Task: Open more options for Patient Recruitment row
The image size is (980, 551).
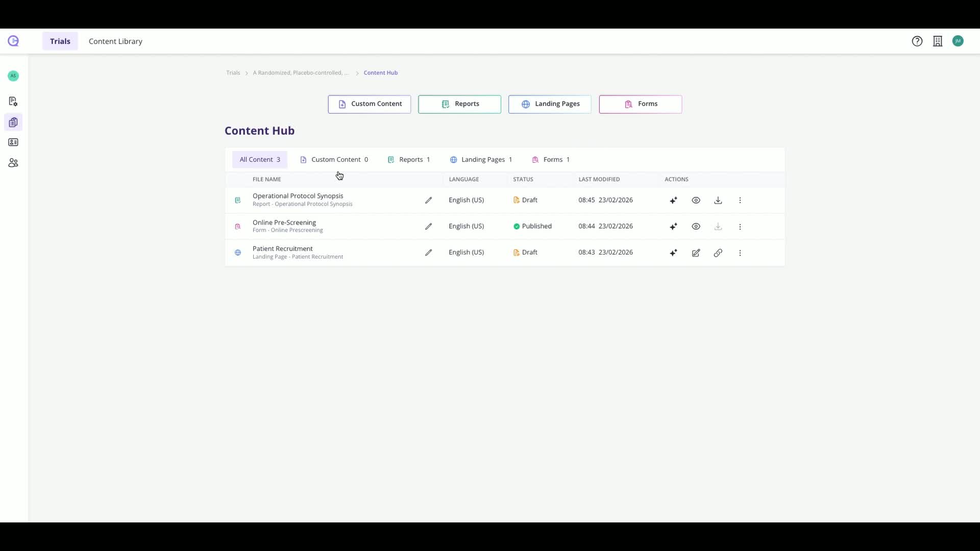Action: click(x=740, y=253)
